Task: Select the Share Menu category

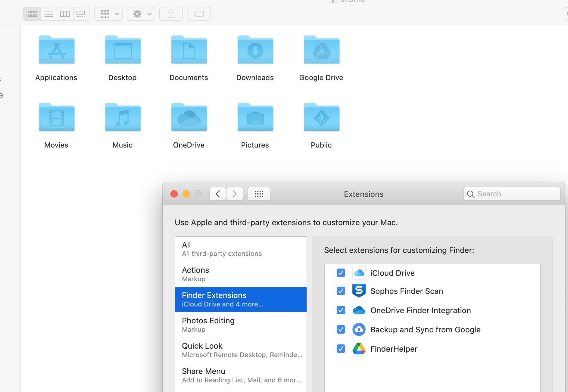Action: [x=241, y=375]
